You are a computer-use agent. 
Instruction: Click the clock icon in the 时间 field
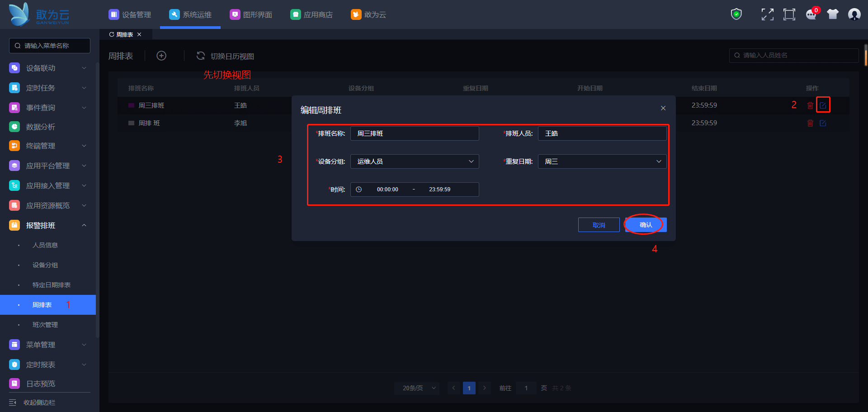tap(359, 189)
